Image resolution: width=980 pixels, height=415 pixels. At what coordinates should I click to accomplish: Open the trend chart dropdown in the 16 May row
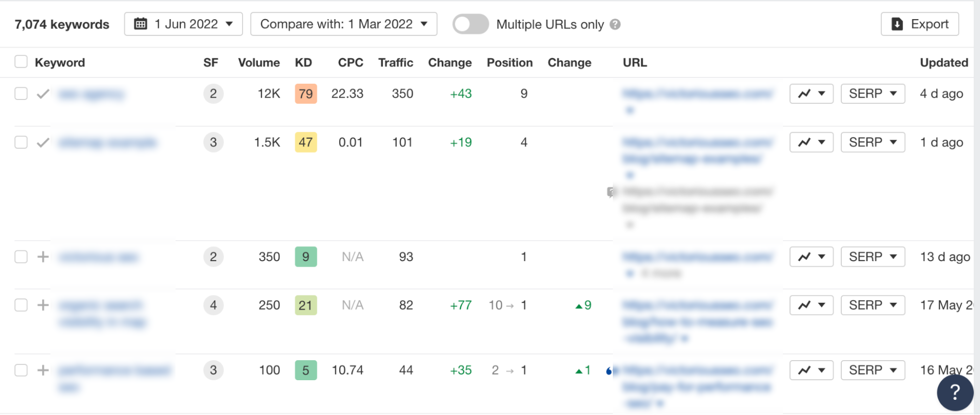pos(811,370)
